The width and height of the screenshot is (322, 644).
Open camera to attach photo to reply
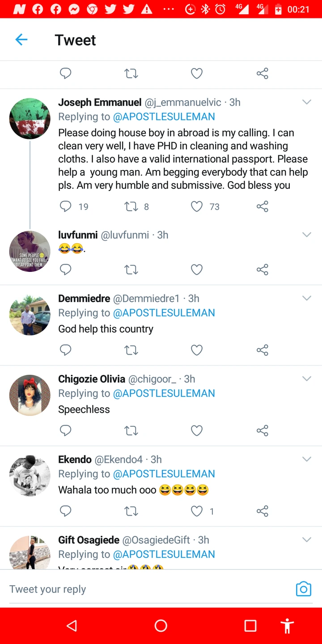[303, 589]
